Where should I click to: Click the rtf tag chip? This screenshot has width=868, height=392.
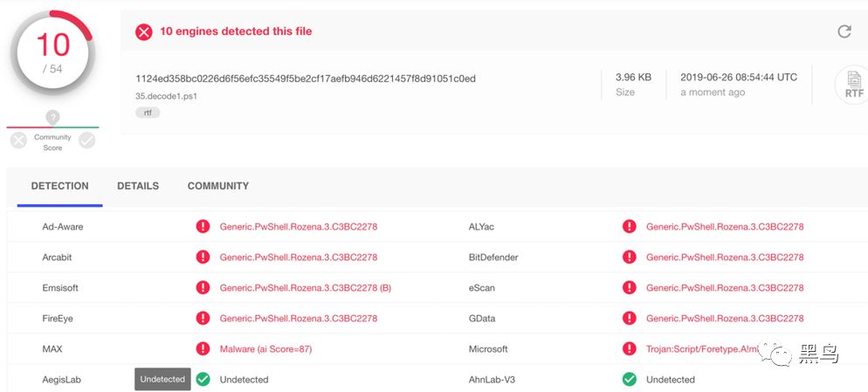click(x=148, y=113)
